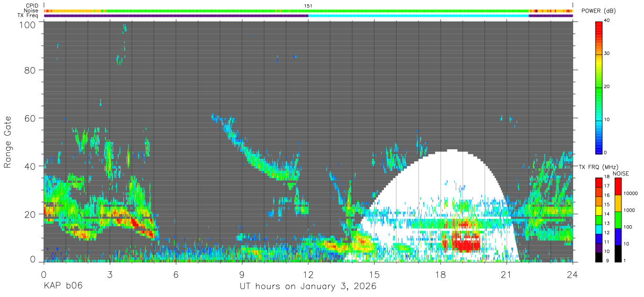
Task: Click the CPID value 151
Action: [x=308, y=6]
